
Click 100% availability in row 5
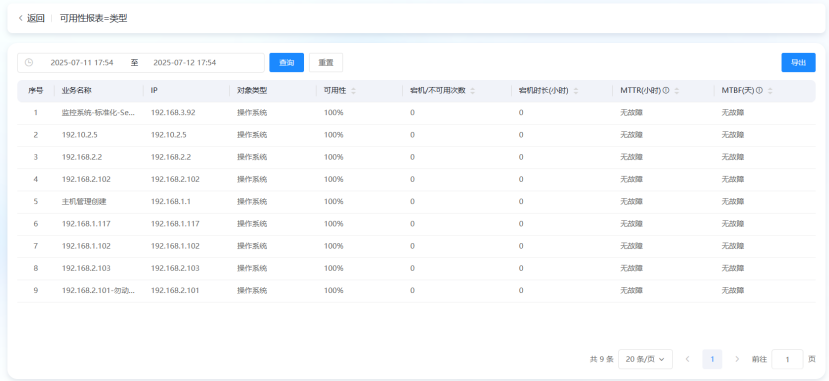[334, 201]
